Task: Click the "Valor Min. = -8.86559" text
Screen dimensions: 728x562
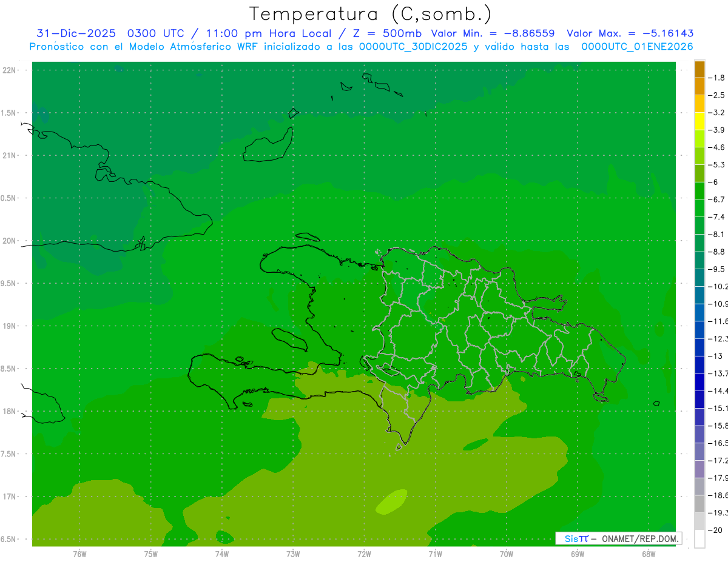Action: pos(493,33)
